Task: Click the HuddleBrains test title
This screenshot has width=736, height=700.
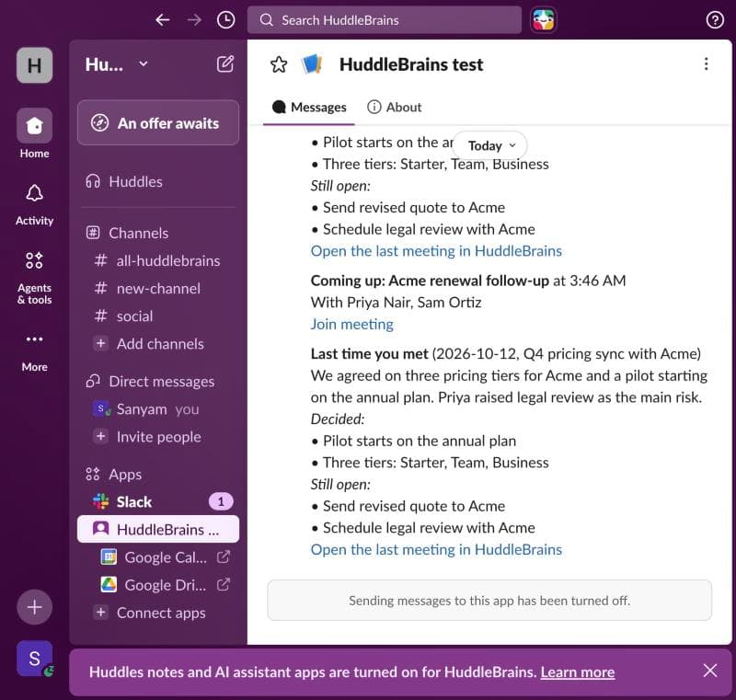Action: [410, 64]
